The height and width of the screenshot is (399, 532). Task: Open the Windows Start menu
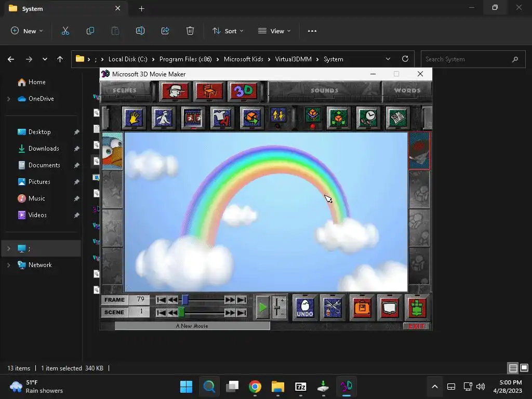(187, 387)
